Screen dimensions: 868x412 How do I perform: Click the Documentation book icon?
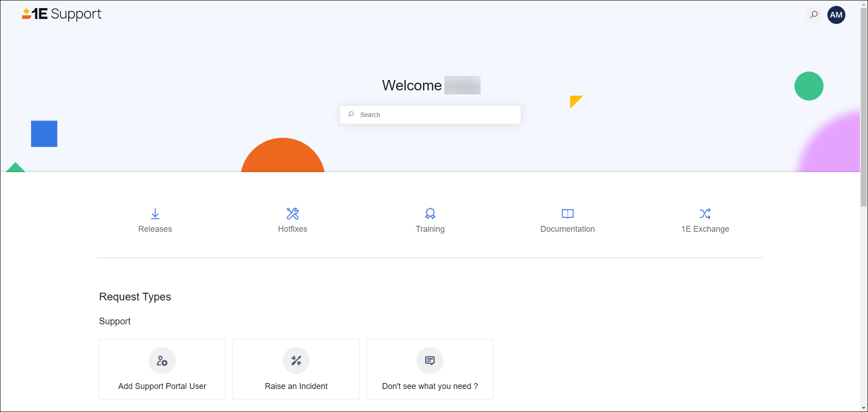(x=567, y=213)
